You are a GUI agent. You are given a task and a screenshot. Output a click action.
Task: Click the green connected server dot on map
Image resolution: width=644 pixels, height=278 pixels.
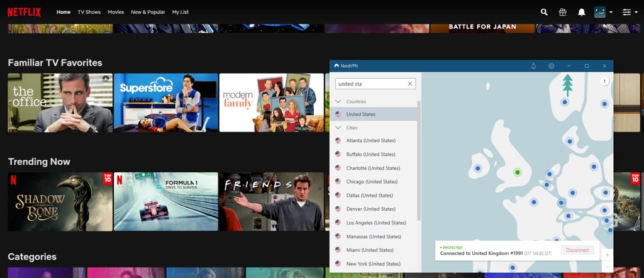[x=518, y=172]
